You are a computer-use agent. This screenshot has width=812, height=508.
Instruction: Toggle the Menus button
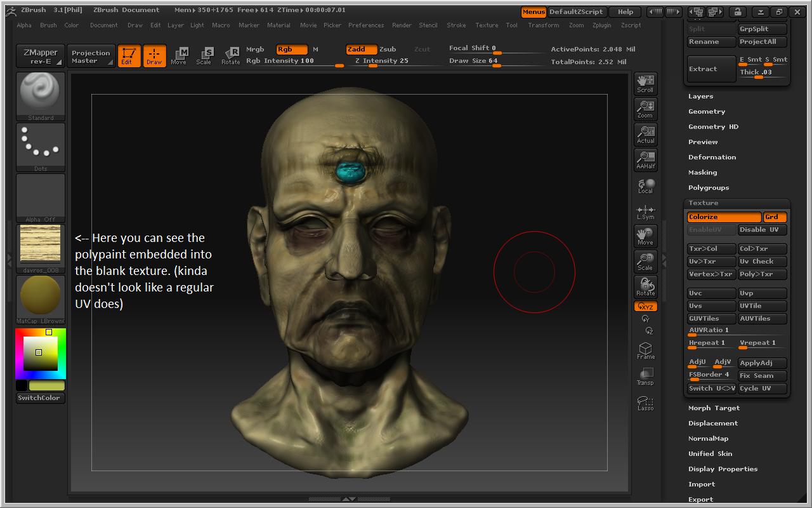click(x=534, y=12)
